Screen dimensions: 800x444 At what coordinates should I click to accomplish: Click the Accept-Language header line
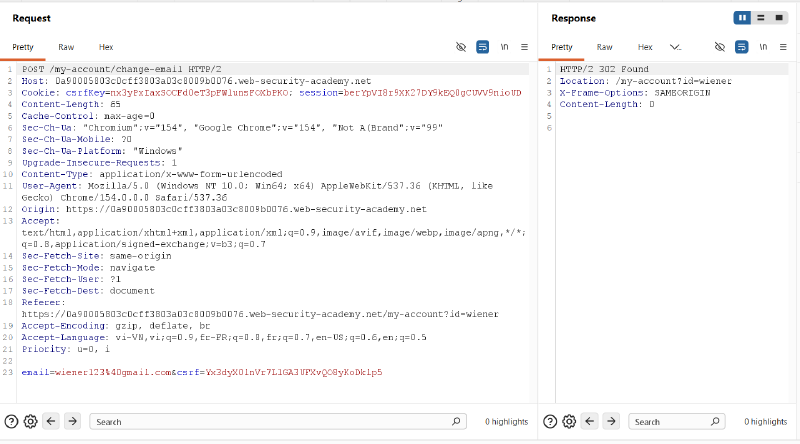224,337
